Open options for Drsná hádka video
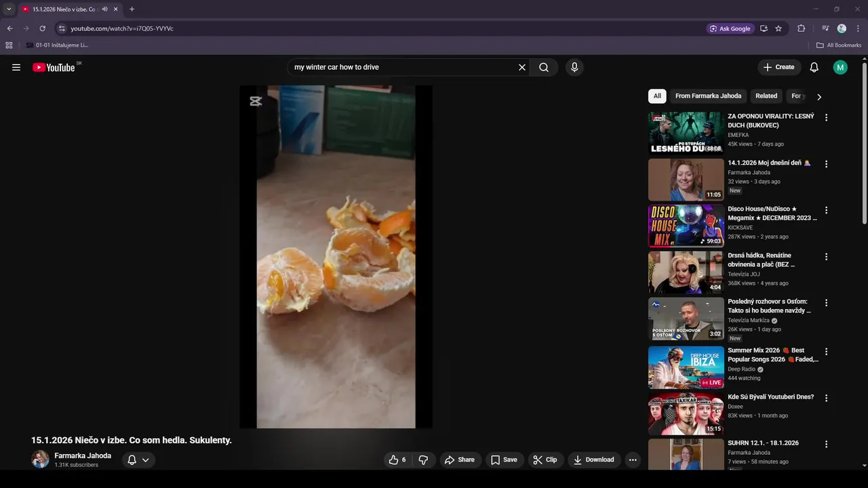This screenshot has width=868, height=488. point(826,257)
